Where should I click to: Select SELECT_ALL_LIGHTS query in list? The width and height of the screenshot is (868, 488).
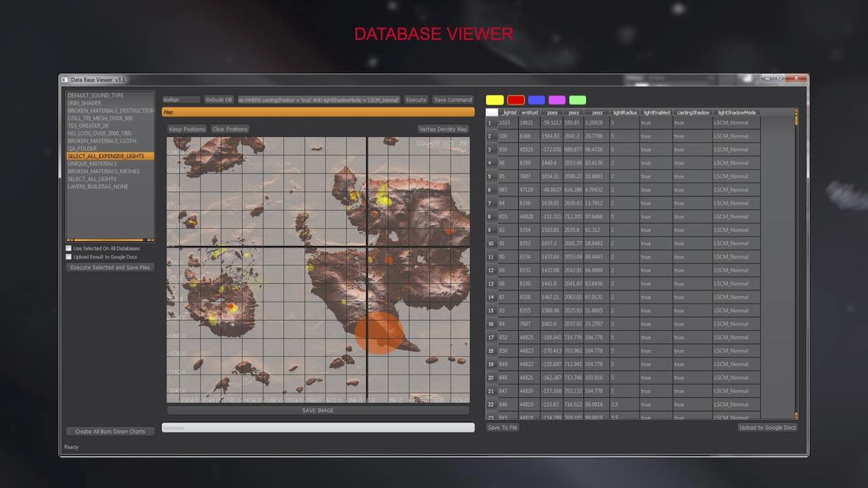[x=92, y=179]
